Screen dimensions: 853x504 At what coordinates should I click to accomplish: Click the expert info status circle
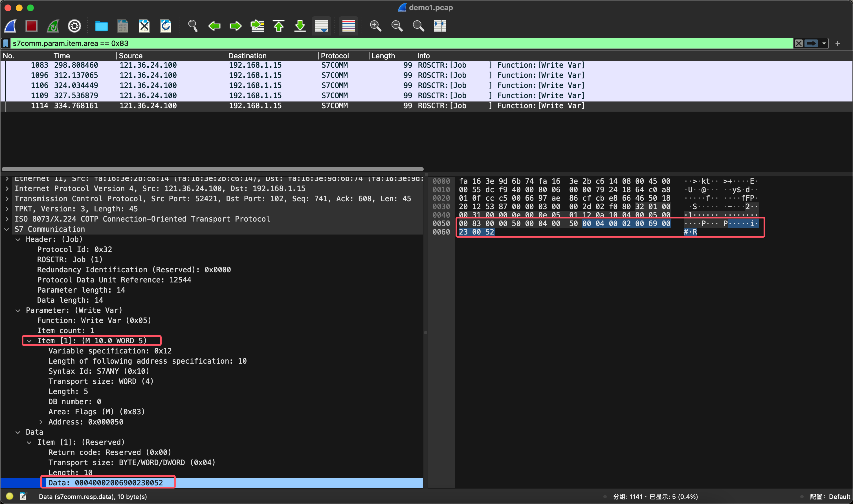click(x=10, y=496)
